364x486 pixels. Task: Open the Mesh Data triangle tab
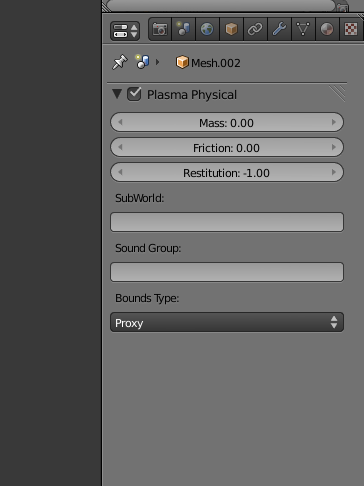pyautogui.click(x=303, y=29)
